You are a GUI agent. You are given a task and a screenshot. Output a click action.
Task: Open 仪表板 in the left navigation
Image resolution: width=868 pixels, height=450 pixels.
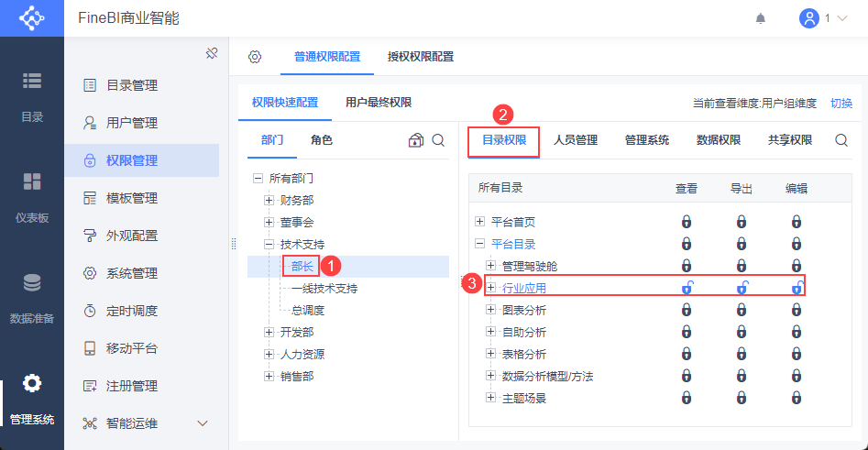(32, 197)
